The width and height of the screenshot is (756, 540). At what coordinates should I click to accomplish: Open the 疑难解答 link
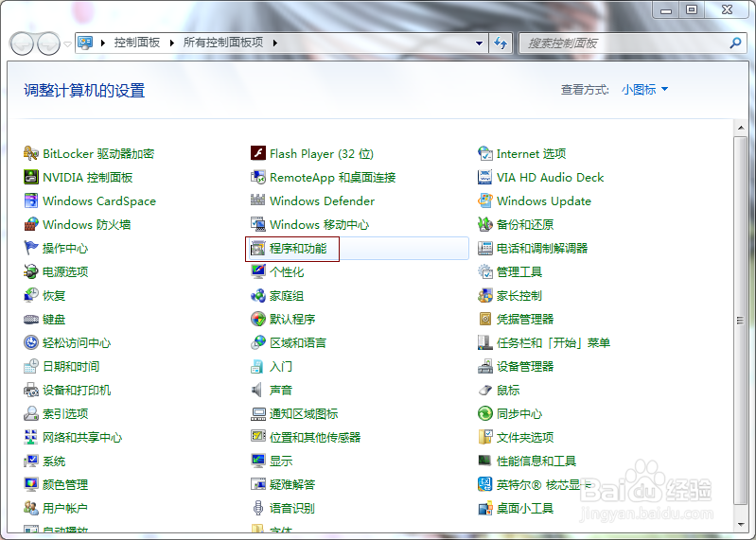[x=292, y=484]
